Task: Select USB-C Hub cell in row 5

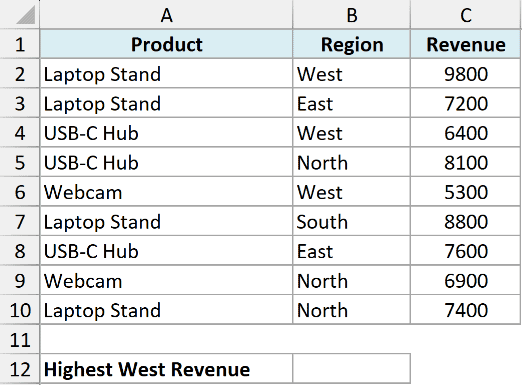Action: tap(166, 162)
